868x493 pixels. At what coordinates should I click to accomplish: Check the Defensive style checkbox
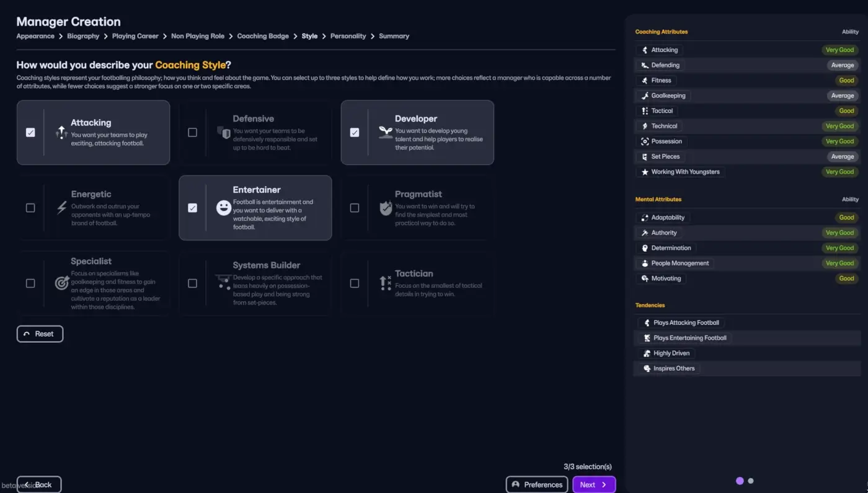(192, 132)
